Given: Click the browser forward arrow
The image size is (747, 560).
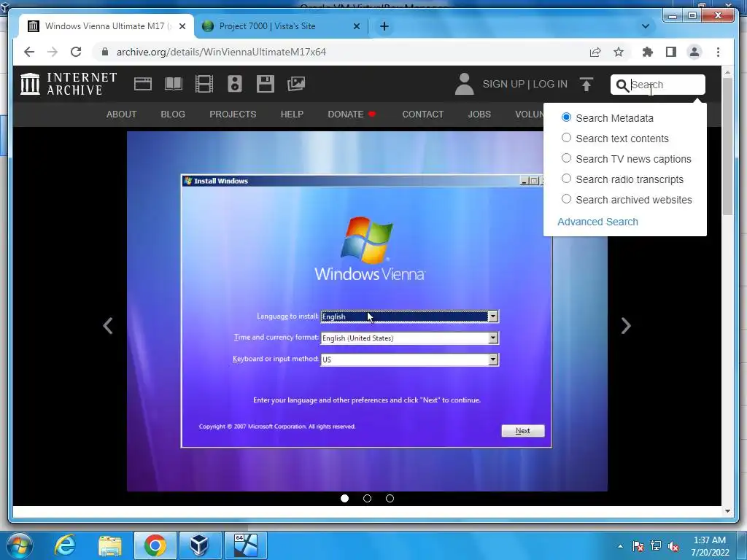Looking at the screenshot, I should click(53, 52).
